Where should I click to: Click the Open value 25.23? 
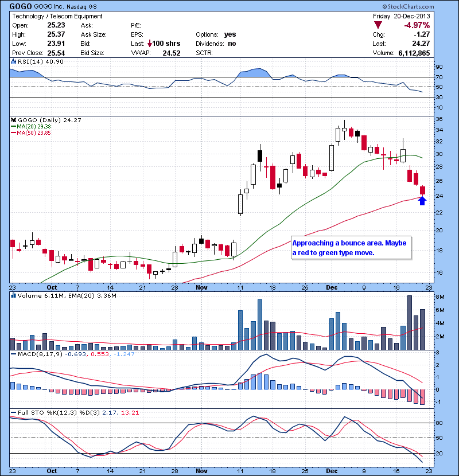(x=56, y=25)
